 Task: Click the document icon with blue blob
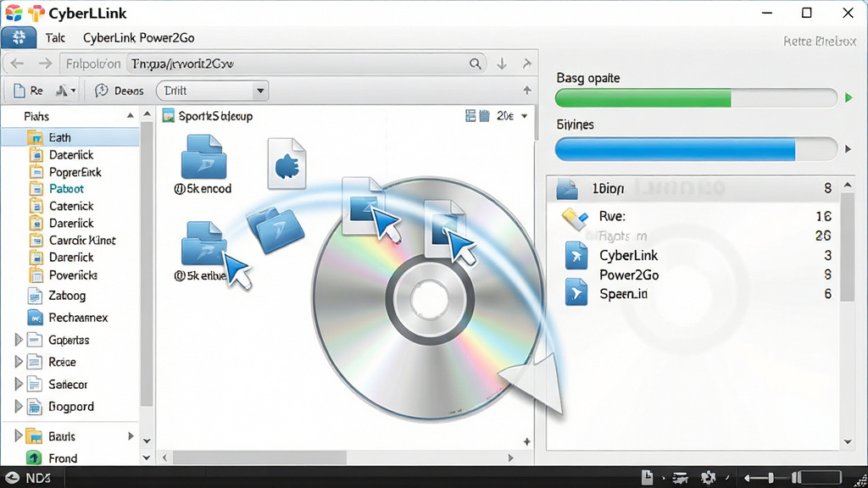tap(287, 164)
